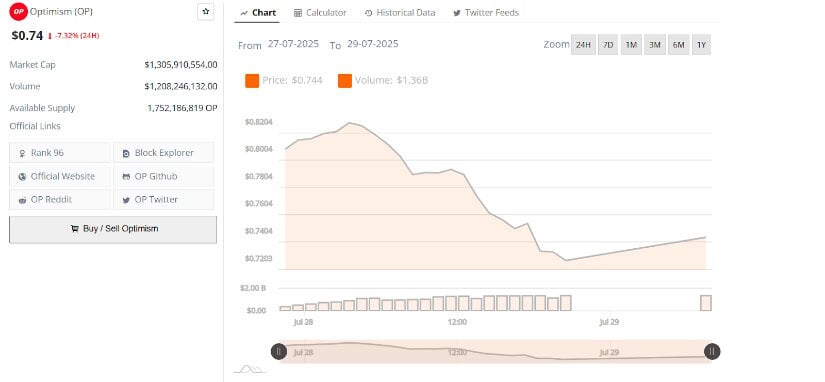Image resolution: width=825 pixels, height=382 pixels.
Task: Switch to the Calculator tab
Action: pyautogui.click(x=320, y=13)
